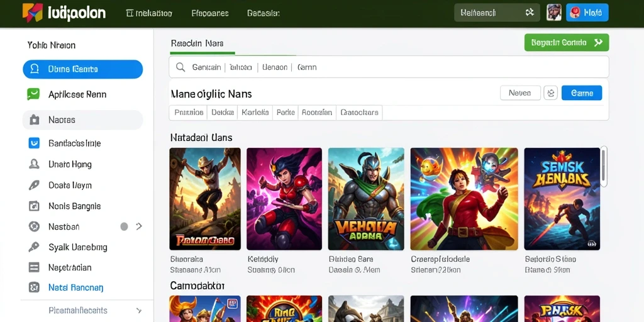The height and width of the screenshot is (322, 644).
Task: Click the round icon button beside Neuea
Action: [550, 93]
